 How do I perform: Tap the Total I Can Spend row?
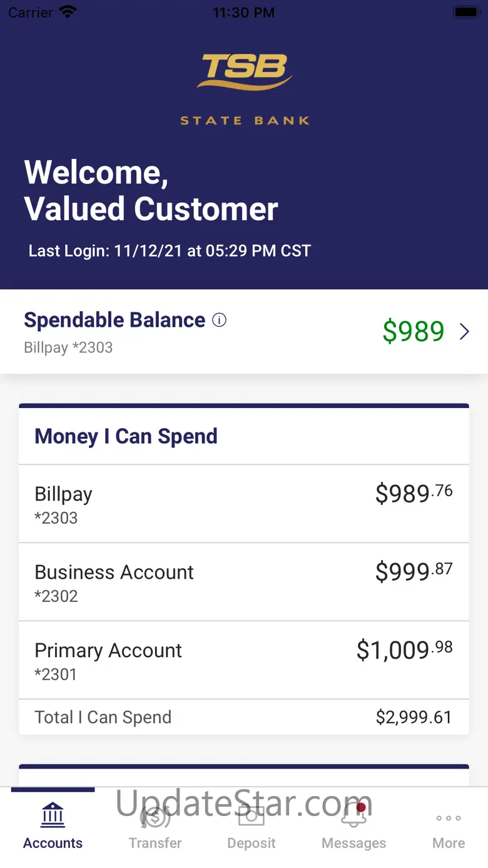coord(243,717)
